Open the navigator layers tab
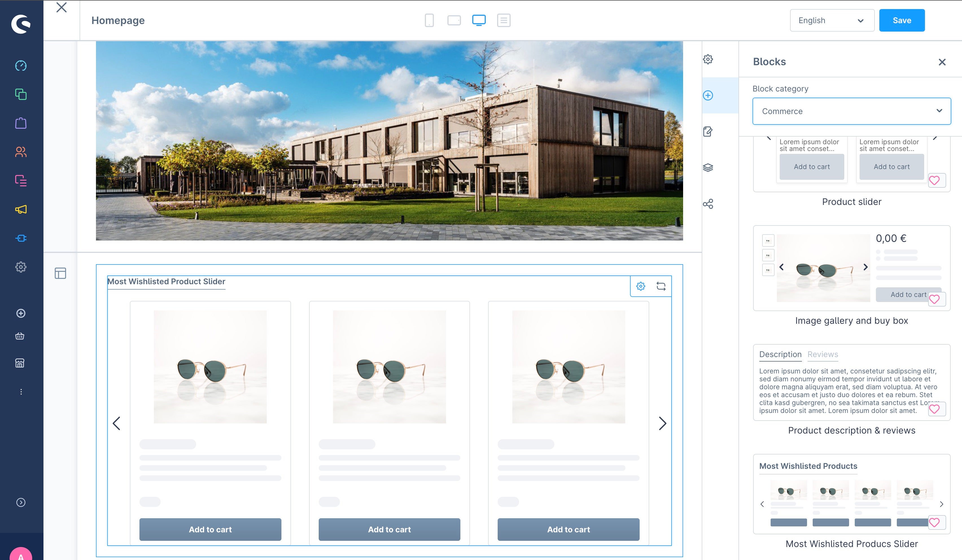Screen dimensions: 962x560 [x=708, y=168]
